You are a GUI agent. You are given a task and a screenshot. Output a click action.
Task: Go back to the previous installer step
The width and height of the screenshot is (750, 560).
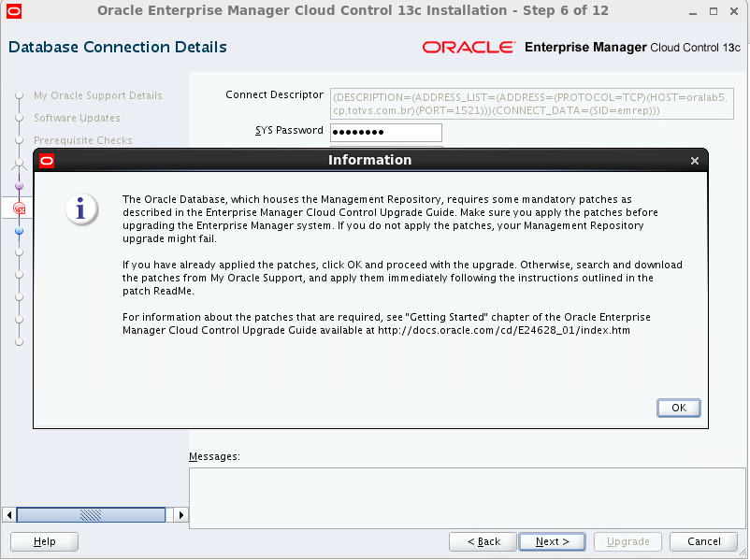(x=482, y=541)
